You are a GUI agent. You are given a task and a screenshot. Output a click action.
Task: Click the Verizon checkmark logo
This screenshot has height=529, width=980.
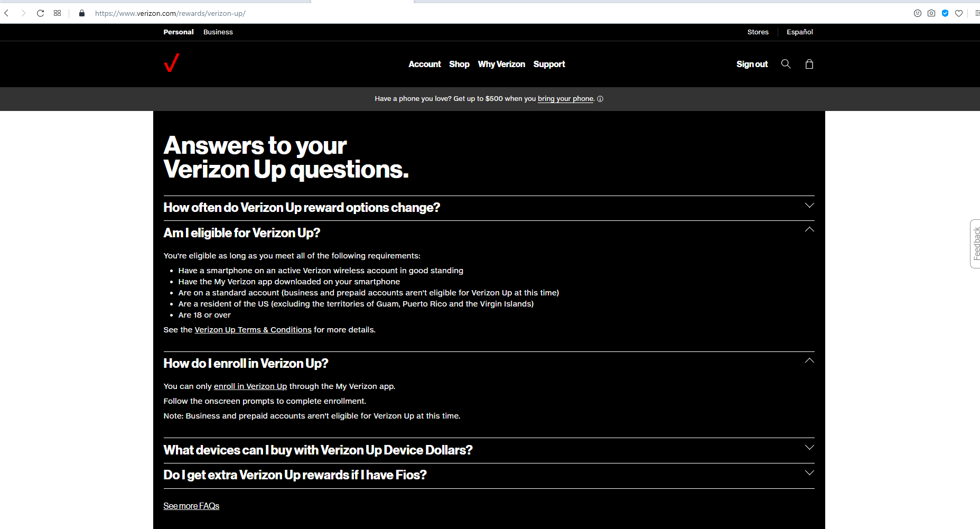(172, 63)
